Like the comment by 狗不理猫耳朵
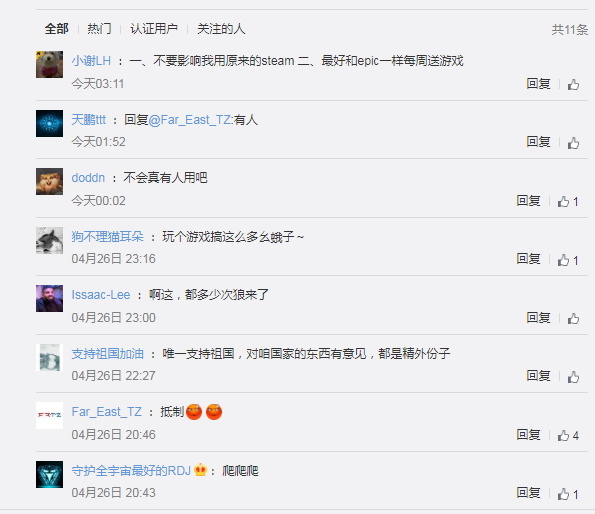 (568, 260)
